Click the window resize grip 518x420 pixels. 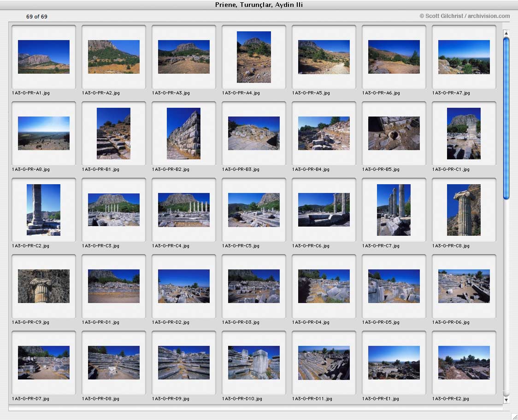point(514,416)
